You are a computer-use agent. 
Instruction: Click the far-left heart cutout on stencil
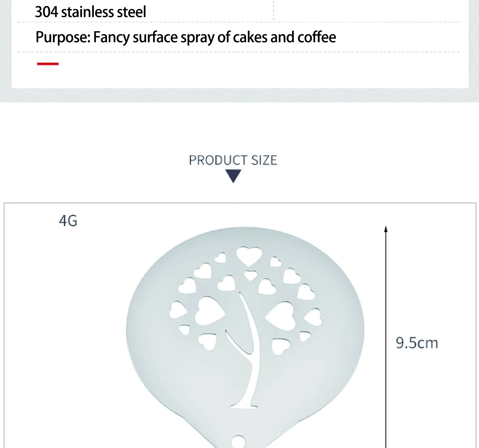pyautogui.click(x=178, y=310)
